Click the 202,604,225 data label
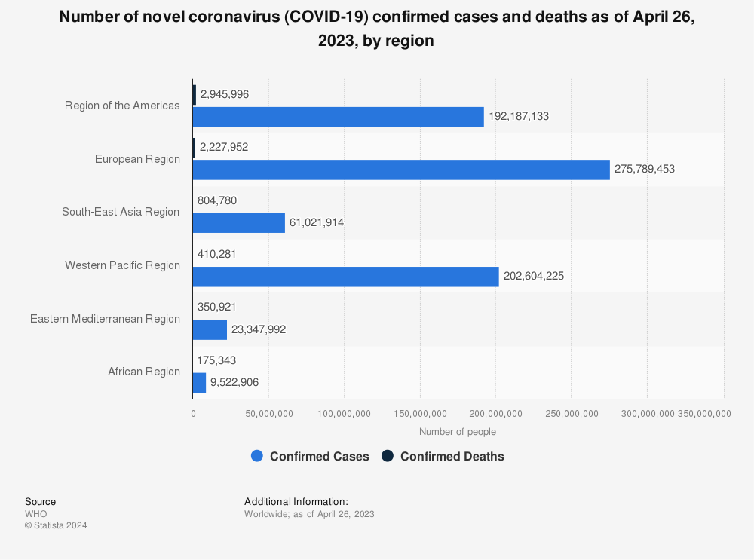Viewport: 754px width, 560px height. 534,277
